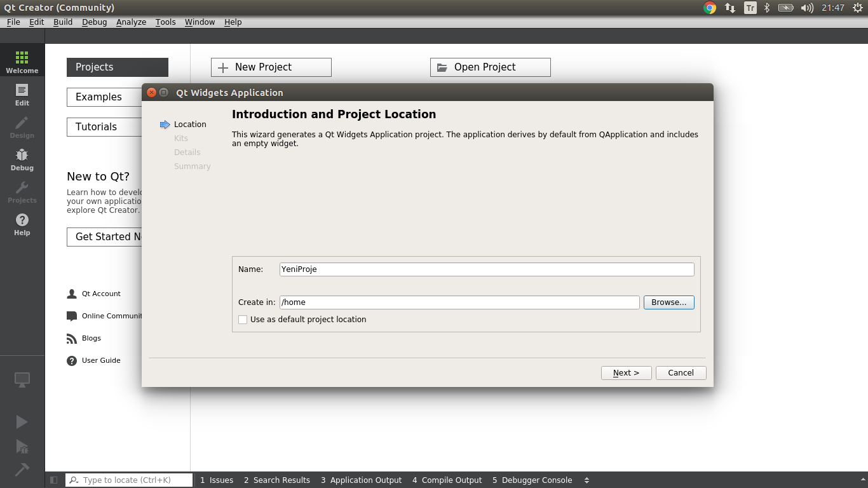Open the Analyze menu
Screen dimensions: 868x488
132,22
